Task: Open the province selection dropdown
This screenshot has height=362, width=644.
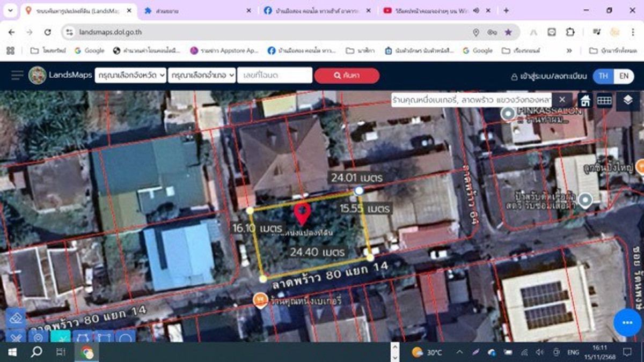Action: click(x=130, y=76)
